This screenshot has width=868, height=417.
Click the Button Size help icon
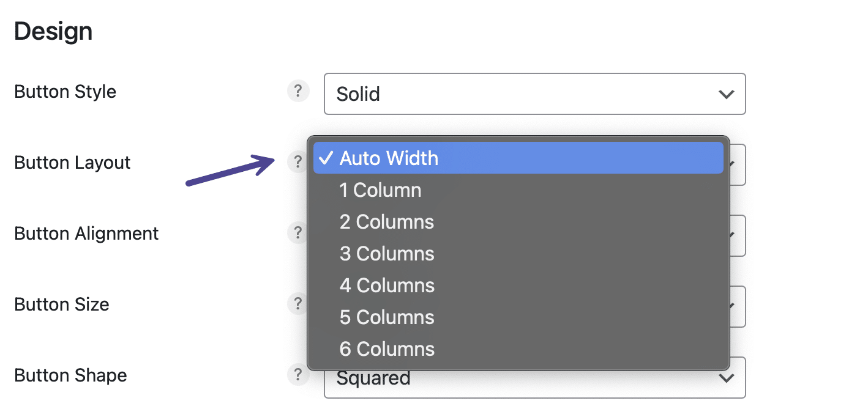tap(298, 303)
